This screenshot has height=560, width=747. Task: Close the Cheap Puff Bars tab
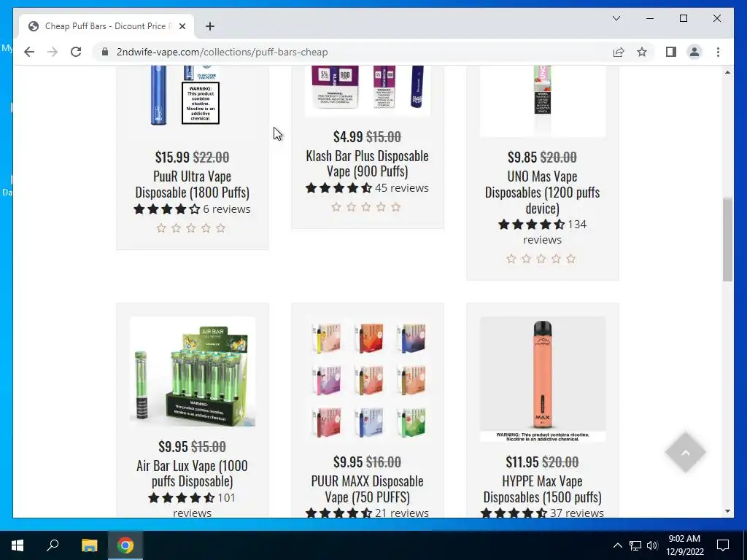[182, 26]
